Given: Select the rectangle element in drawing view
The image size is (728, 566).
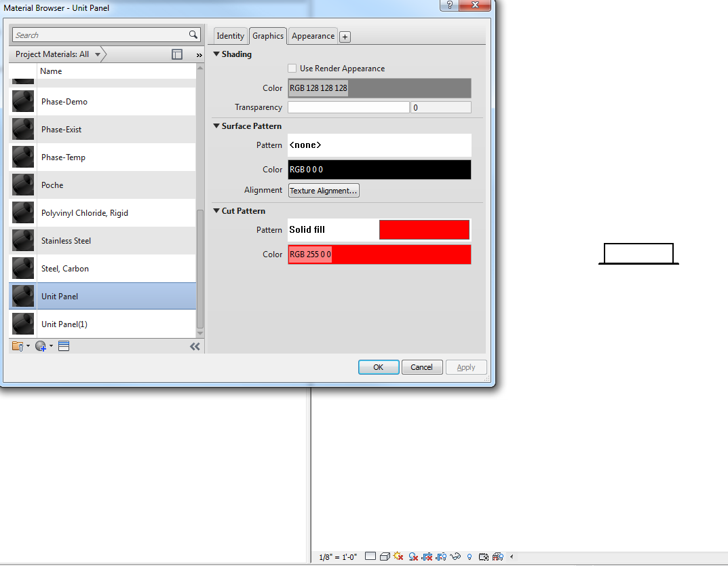Looking at the screenshot, I should [x=638, y=254].
